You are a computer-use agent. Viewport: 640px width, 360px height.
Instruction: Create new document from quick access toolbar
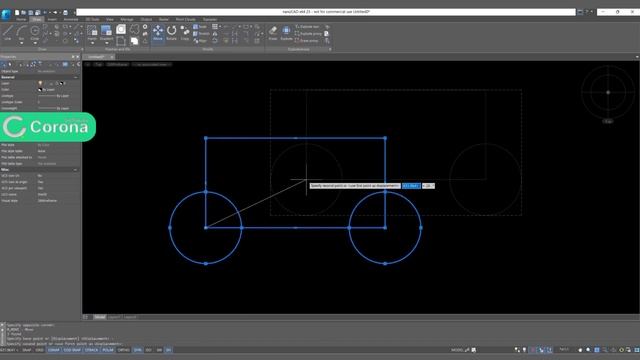point(17,13)
